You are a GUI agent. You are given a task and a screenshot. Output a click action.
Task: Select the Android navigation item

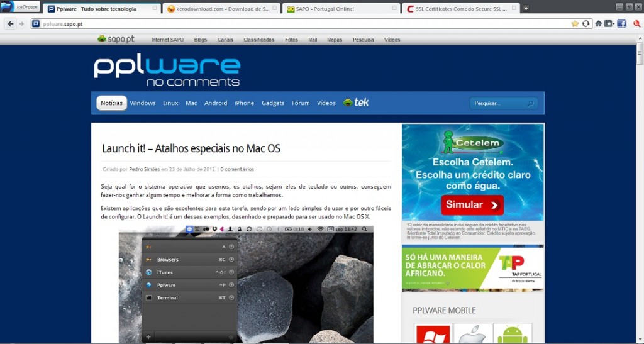click(216, 103)
